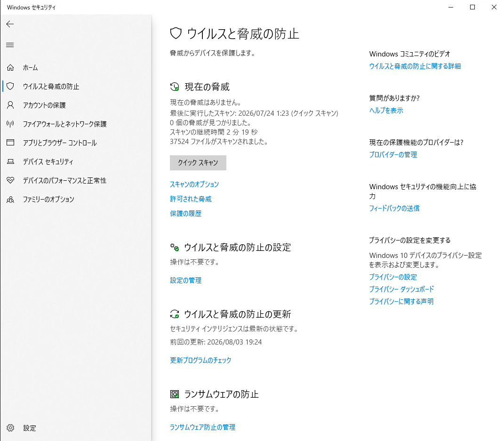Viewport: 504px width, 441px height.
Task: Click the window icon for アプリとブラウザー コントロール
Action: point(10,143)
